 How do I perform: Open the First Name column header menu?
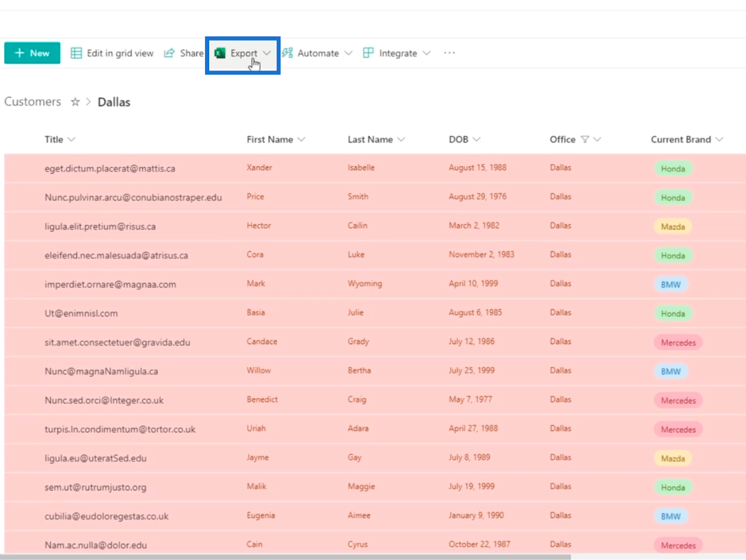coord(276,139)
